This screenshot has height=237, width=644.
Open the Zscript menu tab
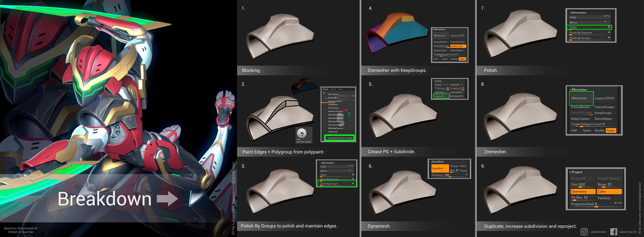coord(333,89)
